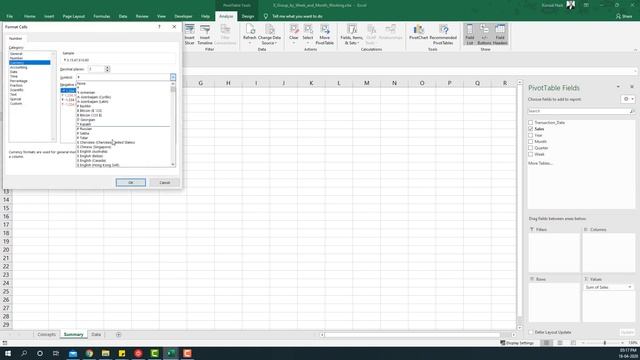Select the Percentage category
Screen dimensions: 640x360
point(30,81)
